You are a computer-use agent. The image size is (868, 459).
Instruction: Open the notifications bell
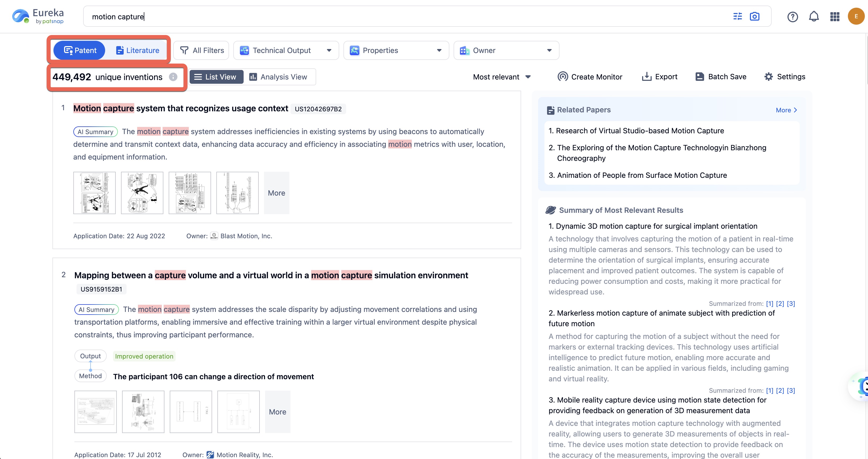click(x=813, y=16)
